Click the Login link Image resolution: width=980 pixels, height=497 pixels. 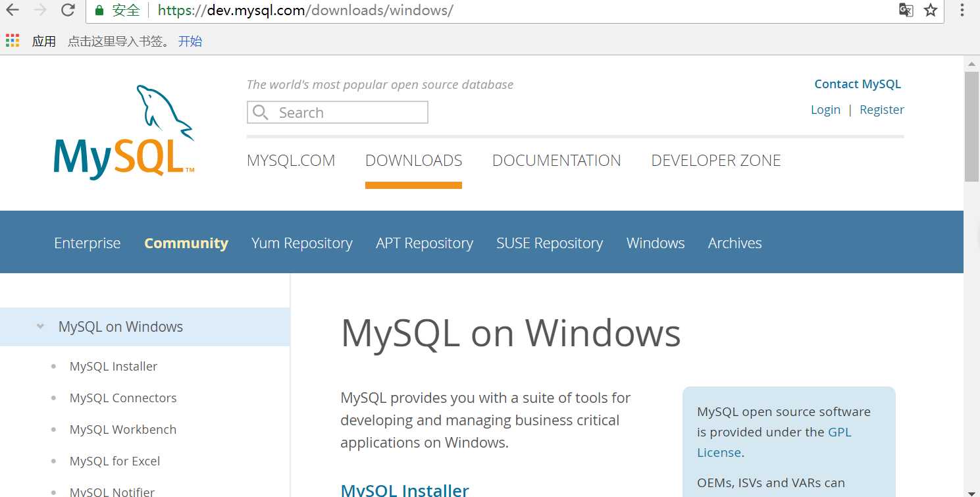pos(825,110)
